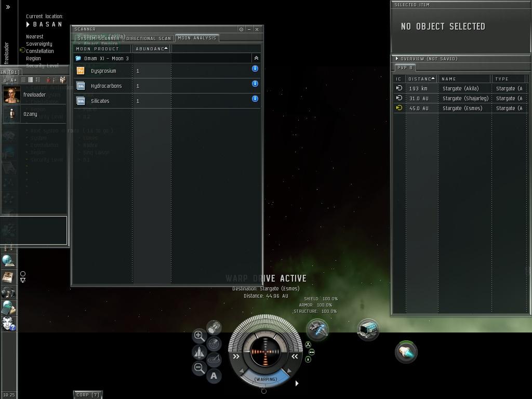Click the chat message input box
Screen dimensions: 532x399
pyautogui.click(x=34, y=230)
